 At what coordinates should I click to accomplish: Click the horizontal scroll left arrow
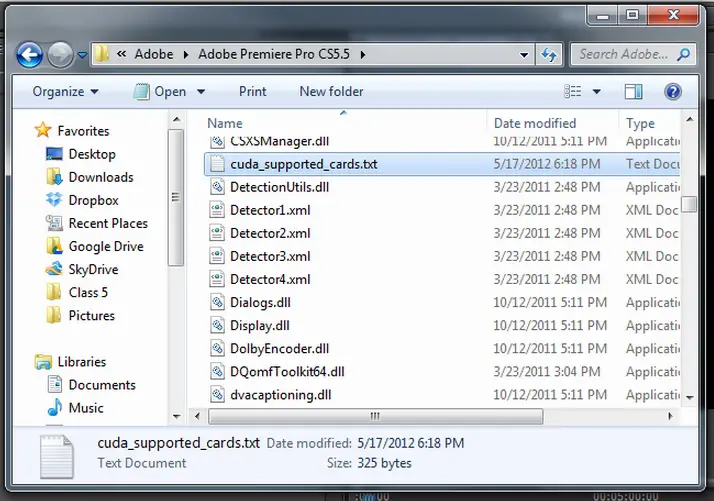click(197, 416)
